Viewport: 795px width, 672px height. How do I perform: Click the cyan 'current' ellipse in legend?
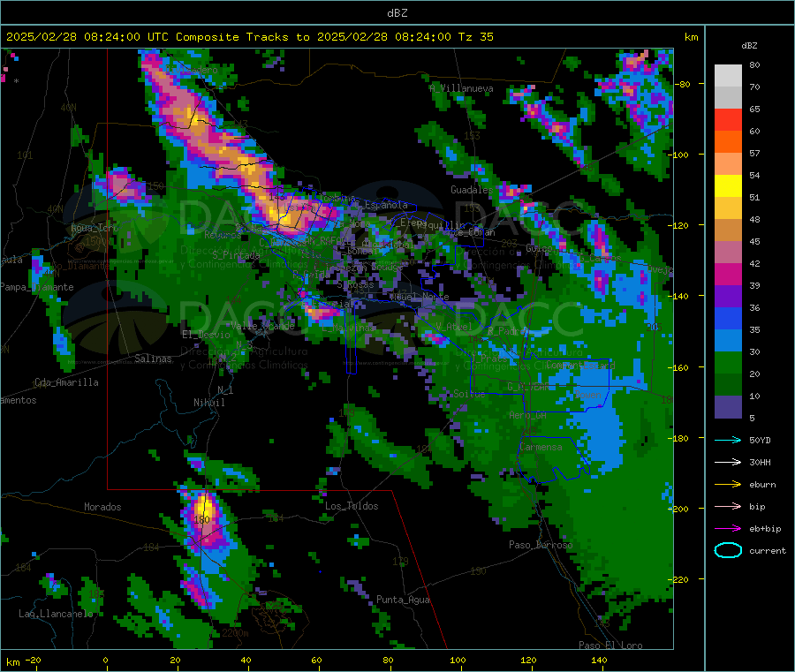[x=728, y=550]
